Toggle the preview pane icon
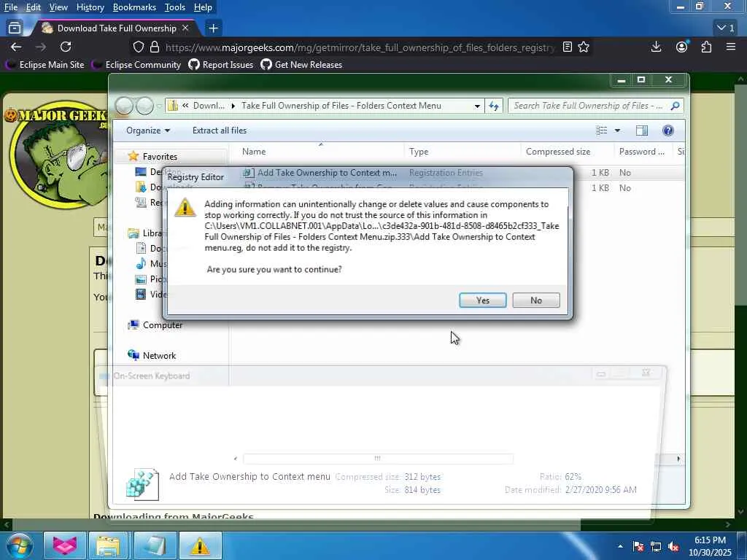This screenshot has width=747, height=560. coord(642,131)
